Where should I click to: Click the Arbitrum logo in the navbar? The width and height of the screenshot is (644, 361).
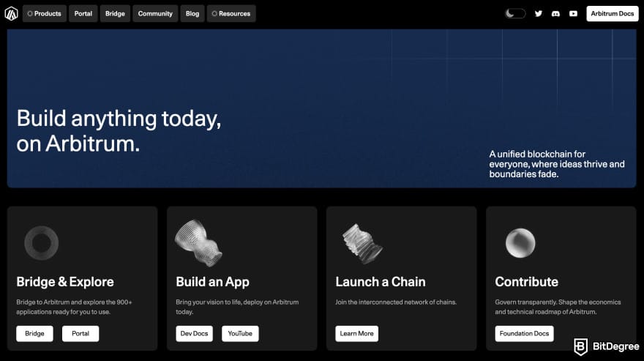11,14
